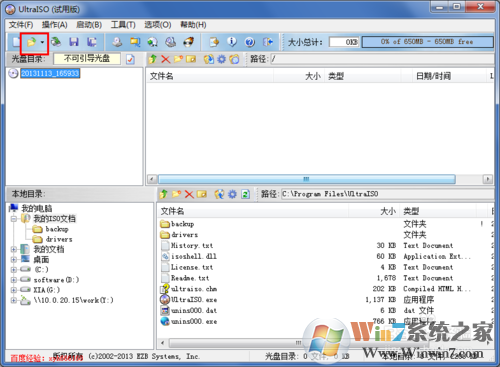
Task: Select UltraISO.exe in local file list
Action: pyautogui.click(x=194, y=300)
